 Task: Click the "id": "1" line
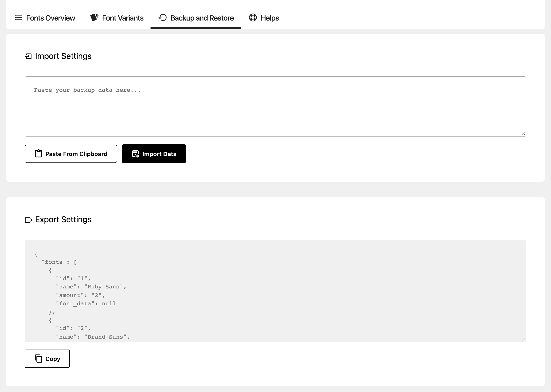(73, 279)
